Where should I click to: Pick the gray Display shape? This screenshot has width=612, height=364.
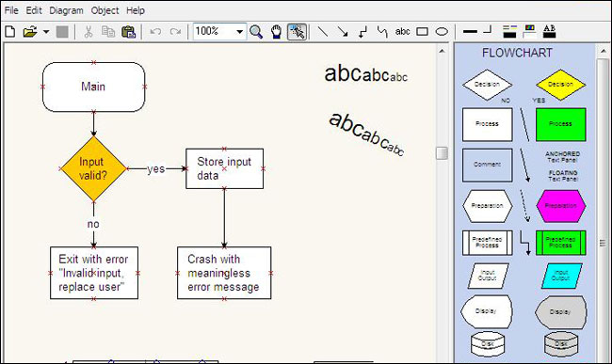(560, 311)
